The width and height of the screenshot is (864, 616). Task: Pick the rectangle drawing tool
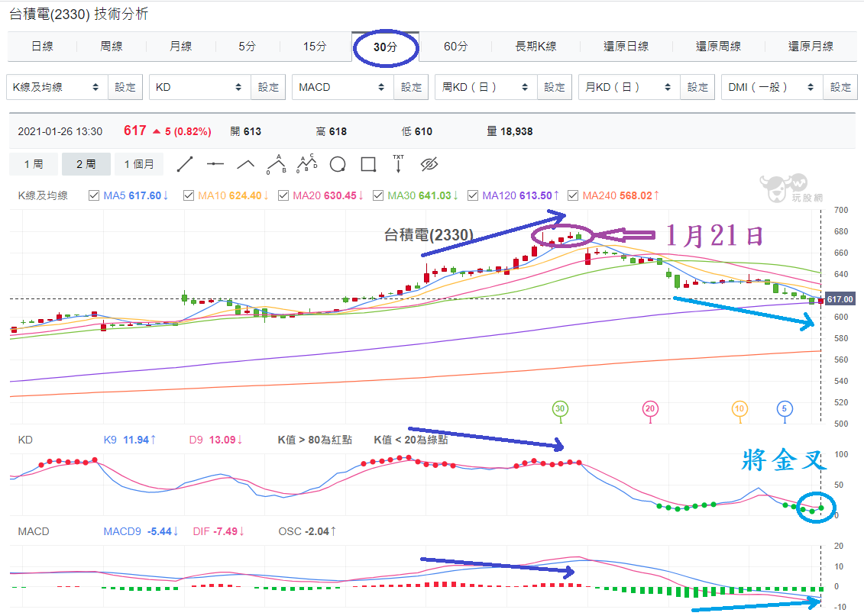(x=368, y=164)
